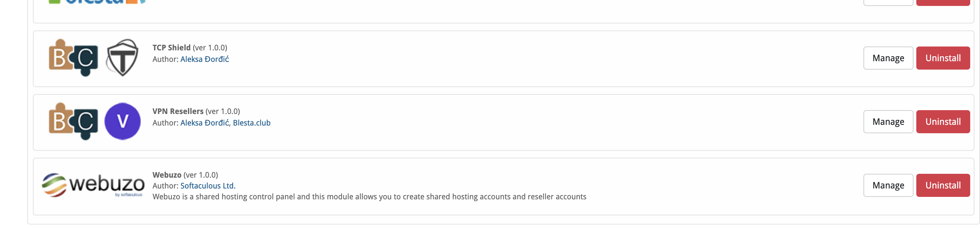Uninstall the VPN Resellers module
Viewport: 980px width, 228px height.
pos(943,122)
